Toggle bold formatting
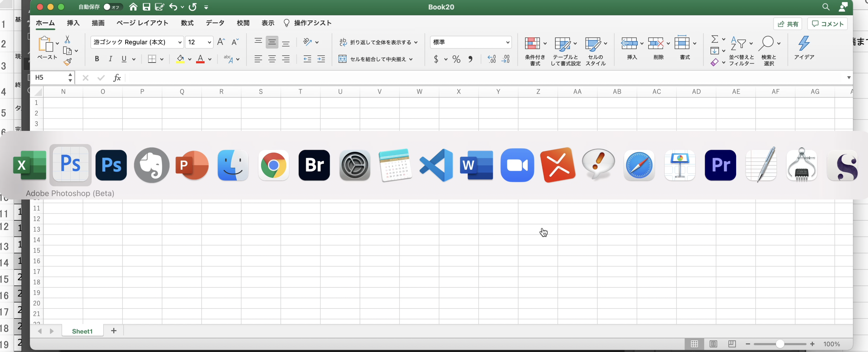This screenshot has height=352, width=868. click(x=97, y=59)
